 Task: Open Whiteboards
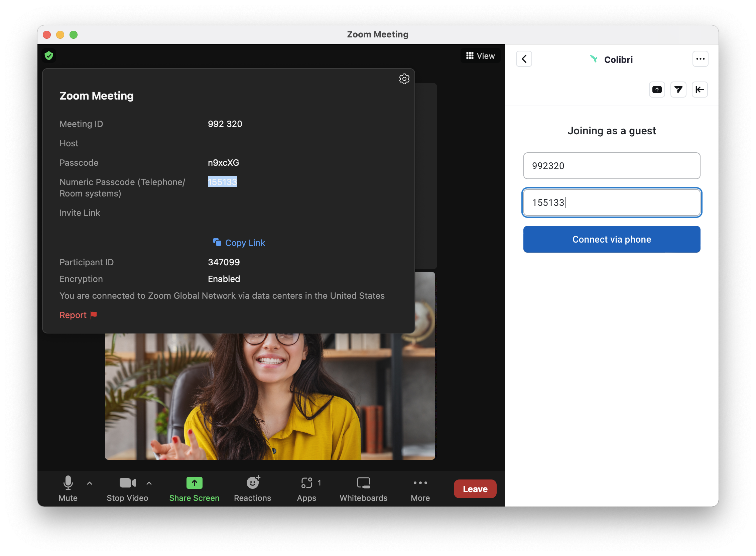(x=364, y=489)
